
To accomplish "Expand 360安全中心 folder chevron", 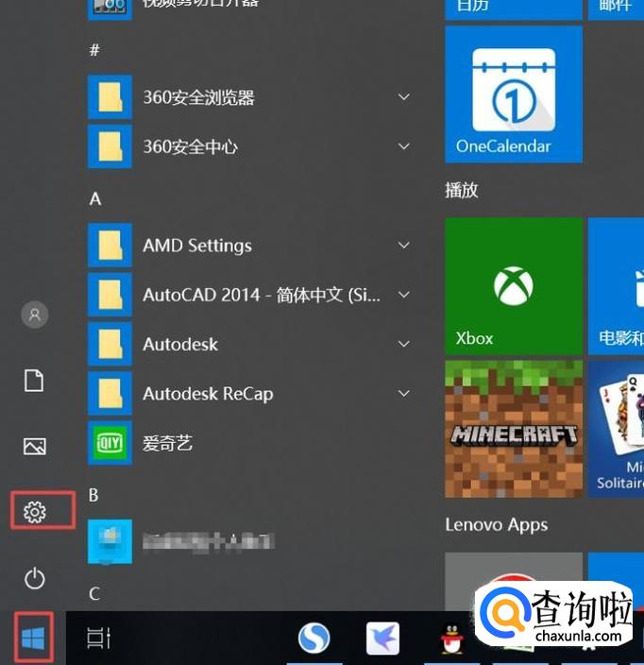I will (404, 146).
